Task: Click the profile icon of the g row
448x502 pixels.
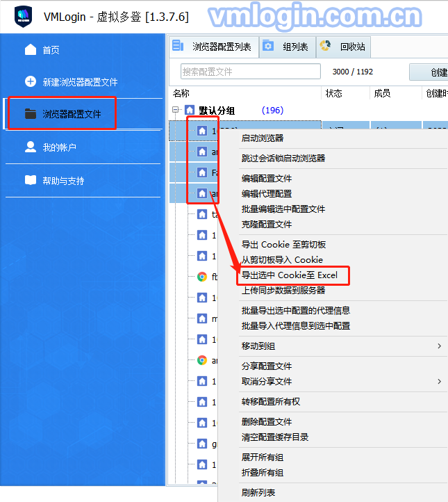Action: click(x=202, y=444)
